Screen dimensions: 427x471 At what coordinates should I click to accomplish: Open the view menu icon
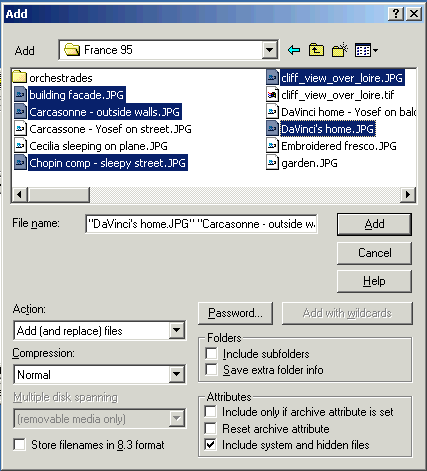point(366,50)
